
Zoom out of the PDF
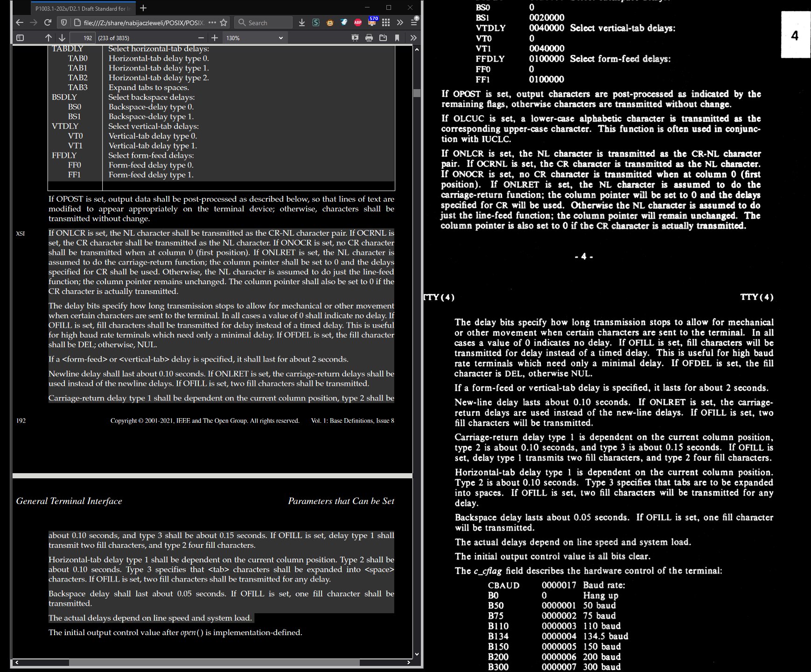pyautogui.click(x=201, y=38)
